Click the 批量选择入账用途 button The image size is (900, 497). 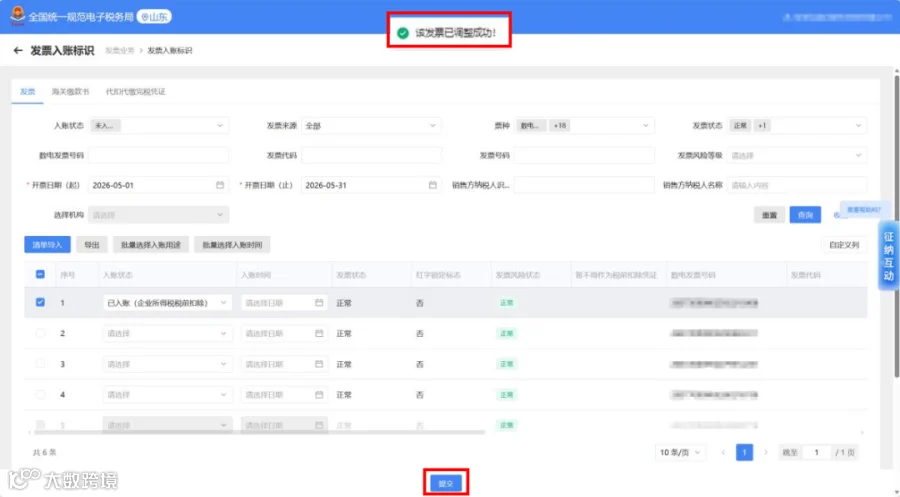point(151,244)
